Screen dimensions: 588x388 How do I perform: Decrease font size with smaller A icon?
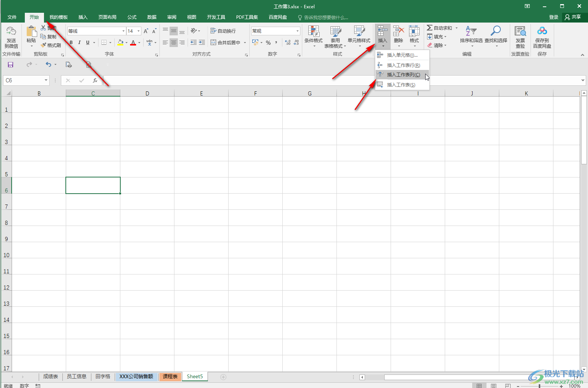coord(154,31)
